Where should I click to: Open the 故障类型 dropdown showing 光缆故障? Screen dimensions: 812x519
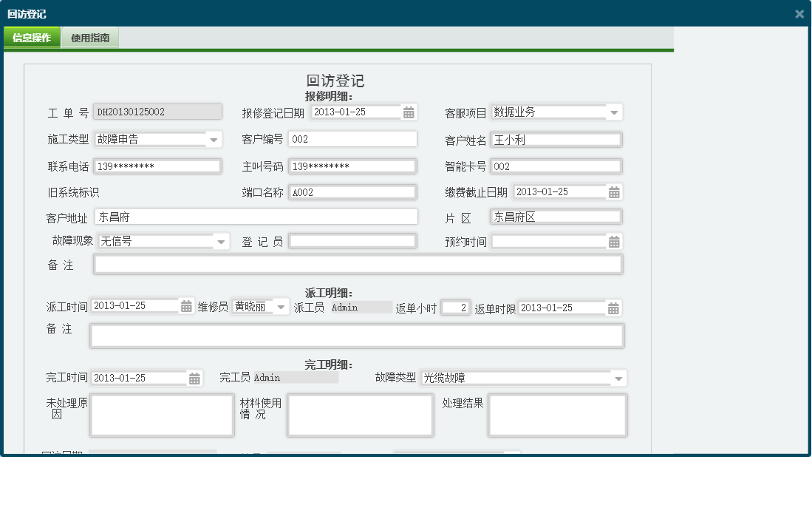point(619,377)
